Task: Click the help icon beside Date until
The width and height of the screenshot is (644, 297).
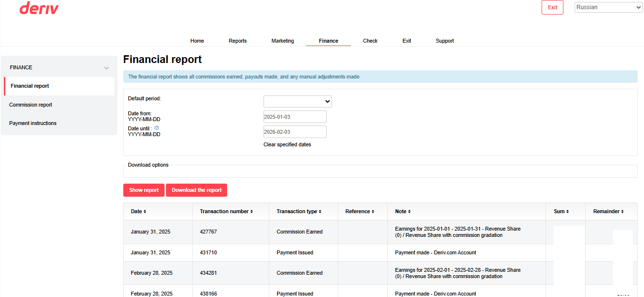Action: pos(156,128)
